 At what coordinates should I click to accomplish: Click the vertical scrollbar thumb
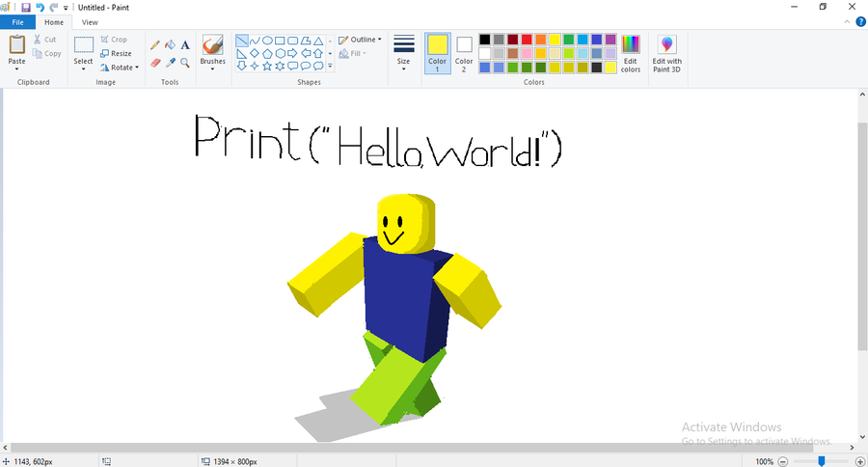point(862,236)
